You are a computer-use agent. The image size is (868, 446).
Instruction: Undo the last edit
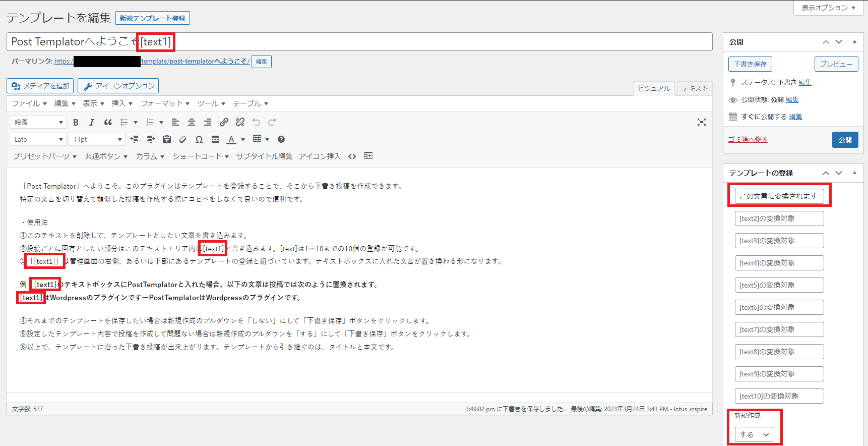coord(256,122)
